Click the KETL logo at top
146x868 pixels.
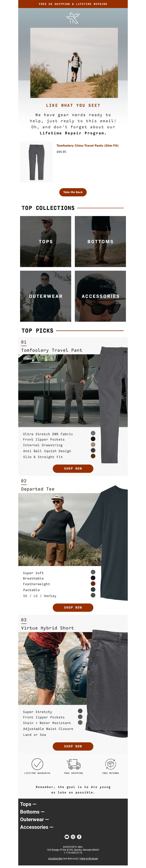[x=73, y=18]
